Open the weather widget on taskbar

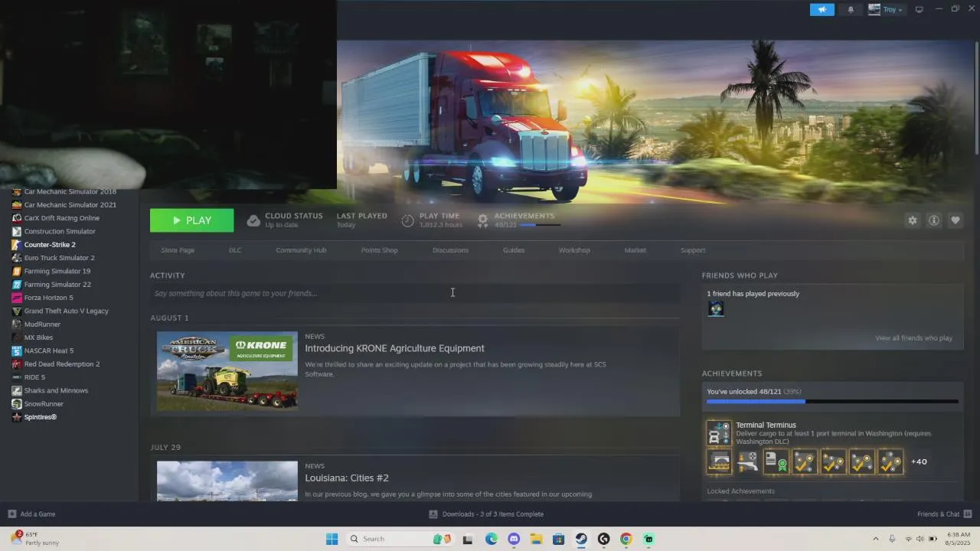coord(36,539)
